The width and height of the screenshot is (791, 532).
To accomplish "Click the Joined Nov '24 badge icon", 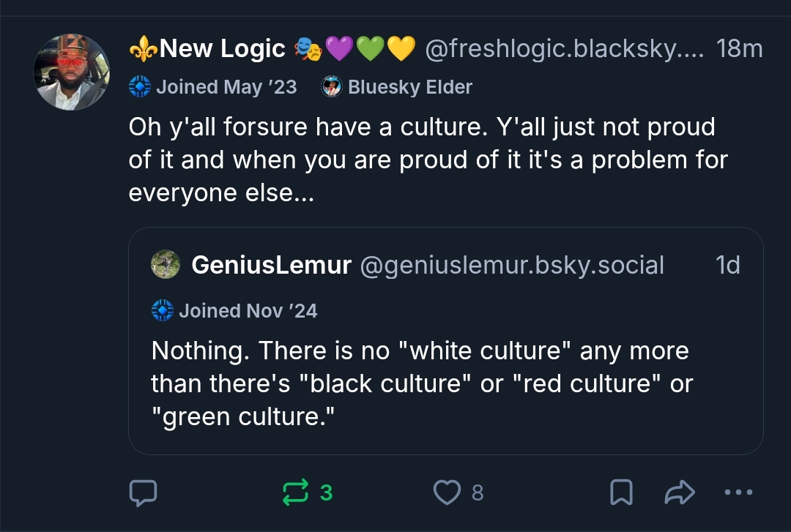I will 162,310.
